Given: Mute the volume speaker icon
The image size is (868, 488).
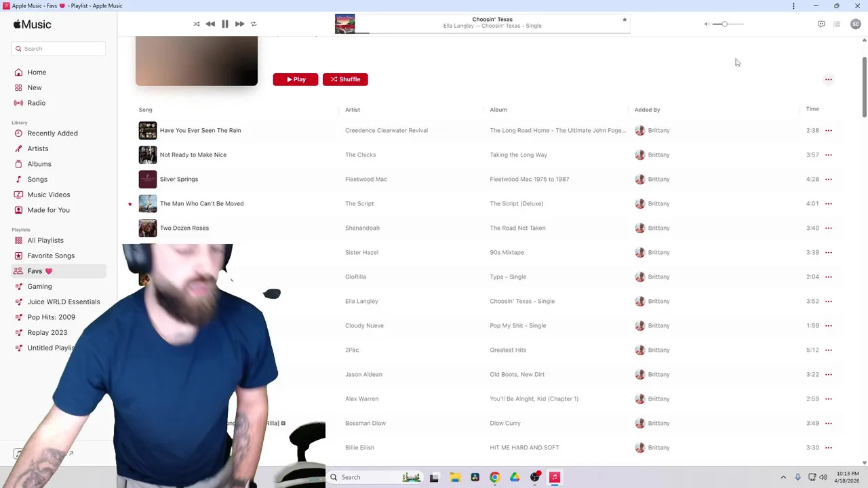Looking at the screenshot, I should 707,24.
